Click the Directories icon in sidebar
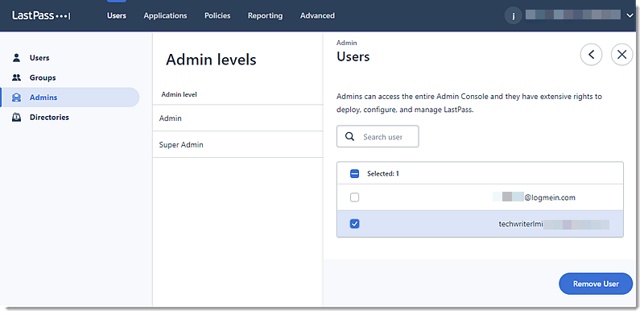Image resolution: width=644 pixels, height=315 pixels. tap(16, 117)
